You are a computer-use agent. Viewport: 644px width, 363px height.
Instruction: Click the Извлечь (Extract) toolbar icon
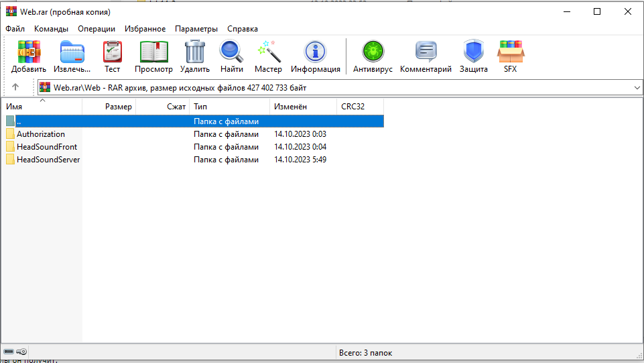pos(72,56)
